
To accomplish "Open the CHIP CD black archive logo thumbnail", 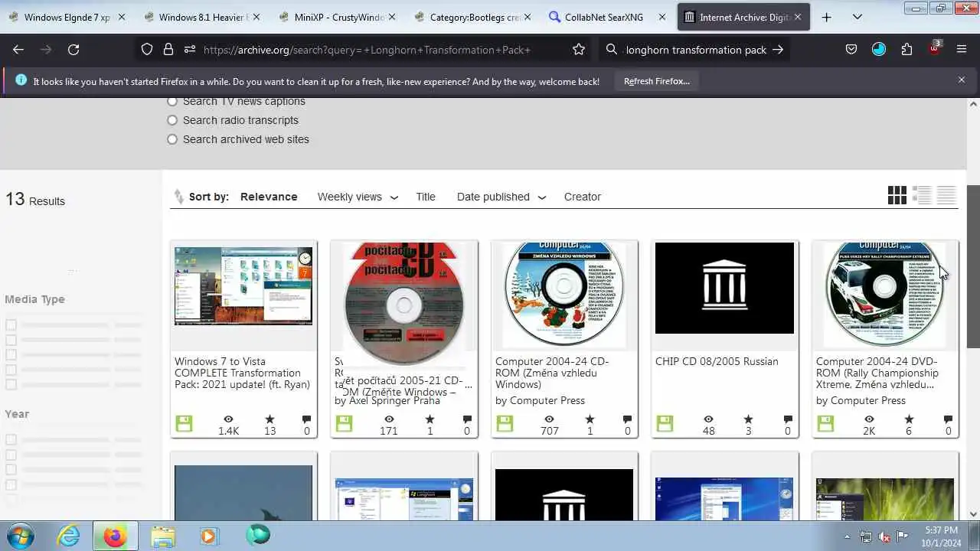I will coord(724,288).
